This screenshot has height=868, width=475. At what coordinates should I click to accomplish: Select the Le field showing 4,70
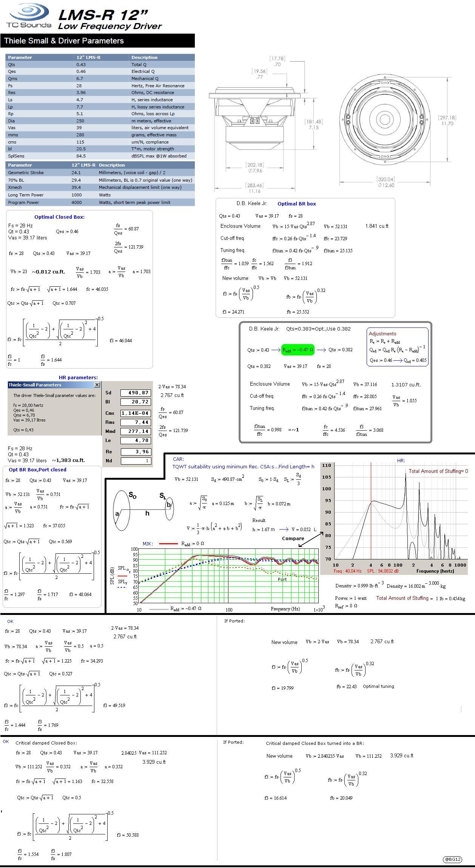[x=136, y=440]
